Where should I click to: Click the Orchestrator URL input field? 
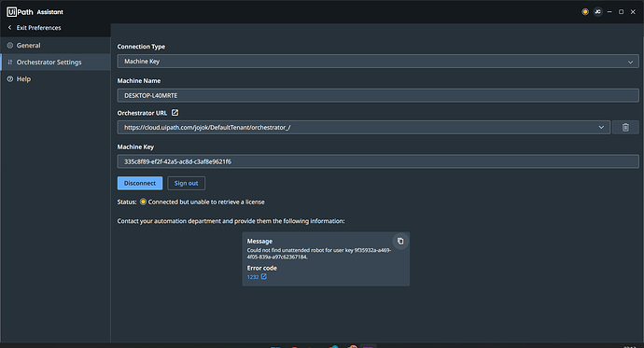click(x=363, y=127)
